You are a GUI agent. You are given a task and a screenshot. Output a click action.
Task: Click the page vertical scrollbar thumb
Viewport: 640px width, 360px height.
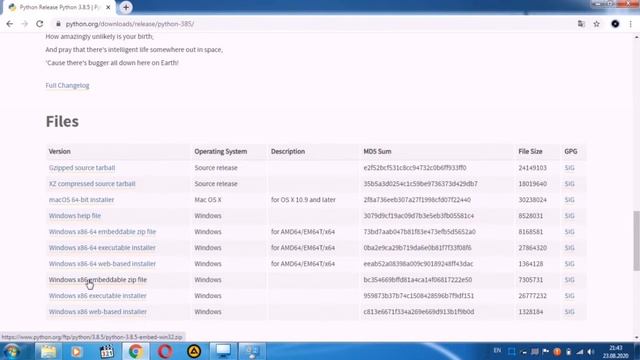636,240
